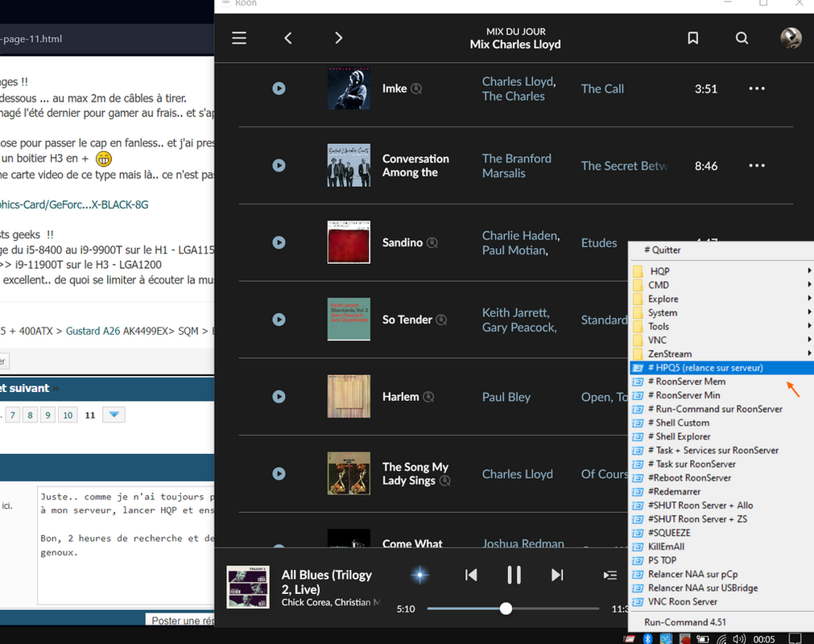The width and height of the screenshot is (814, 644).
Task: Click the Bluetooth tray icon
Action: point(647,639)
